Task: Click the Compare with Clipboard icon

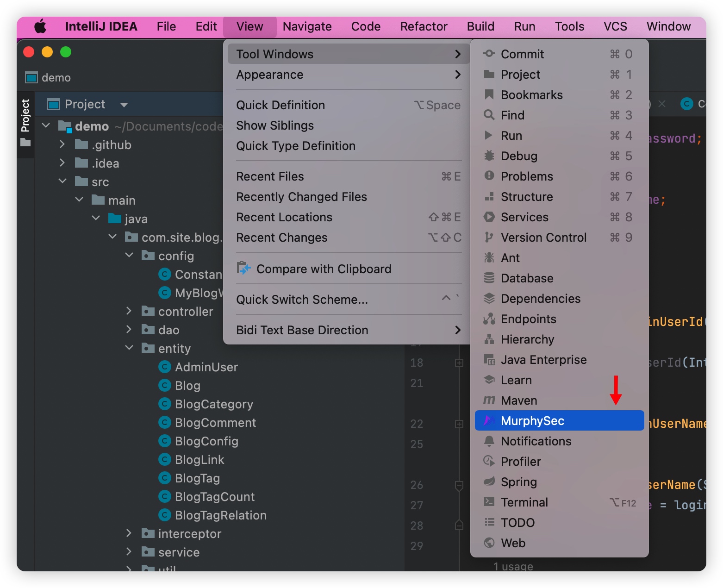Action: 243,268
